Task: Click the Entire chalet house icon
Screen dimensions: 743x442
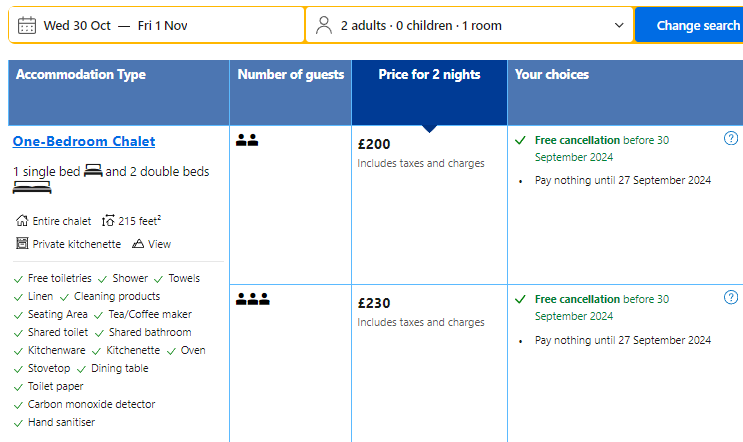Action: 22,221
